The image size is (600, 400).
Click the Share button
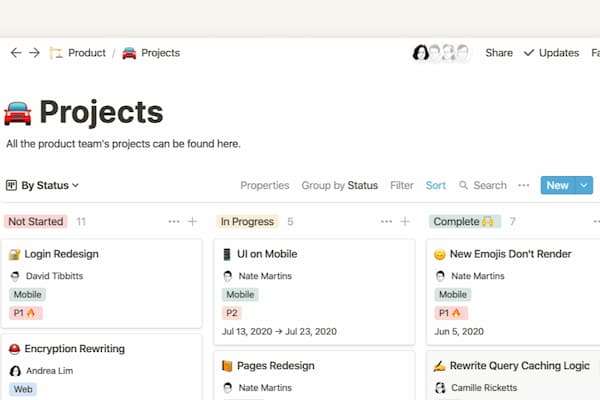coord(499,53)
